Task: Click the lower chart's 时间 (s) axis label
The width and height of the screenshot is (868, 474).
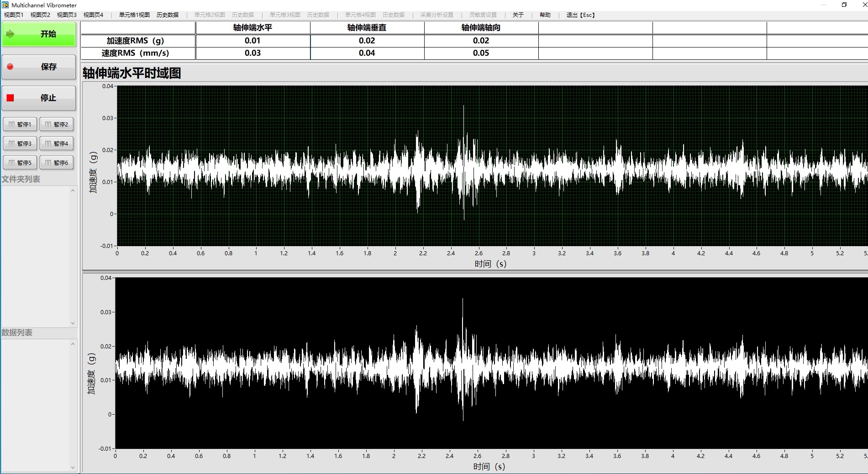Action: 489,467
